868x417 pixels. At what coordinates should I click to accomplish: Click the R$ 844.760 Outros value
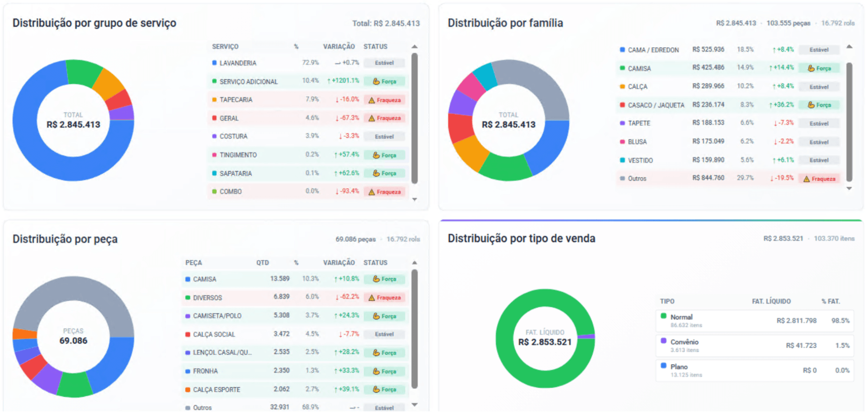click(x=708, y=178)
